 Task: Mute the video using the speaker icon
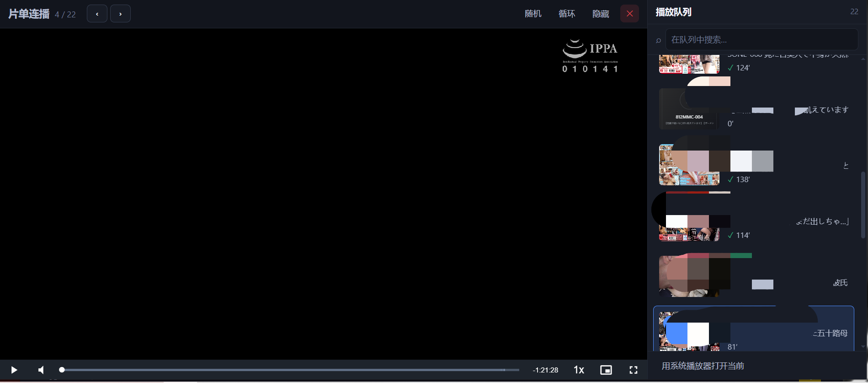click(x=41, y=370)
